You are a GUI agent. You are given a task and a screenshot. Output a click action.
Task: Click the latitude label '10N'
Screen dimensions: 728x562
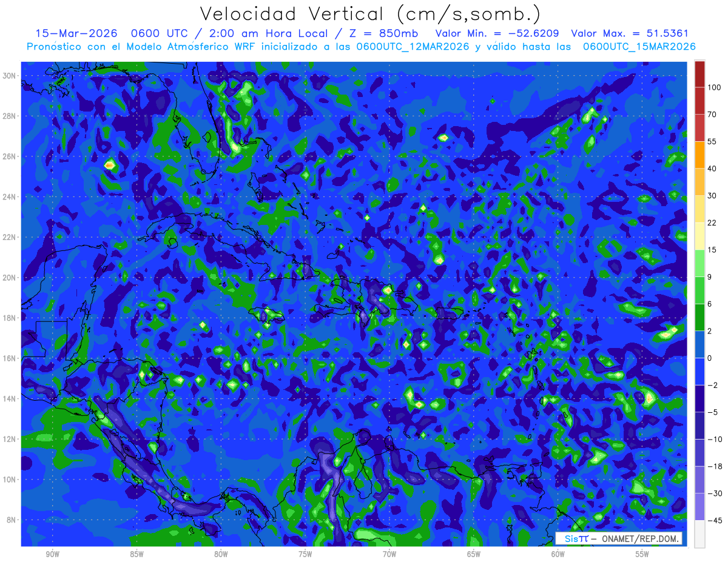click(10, 480)
